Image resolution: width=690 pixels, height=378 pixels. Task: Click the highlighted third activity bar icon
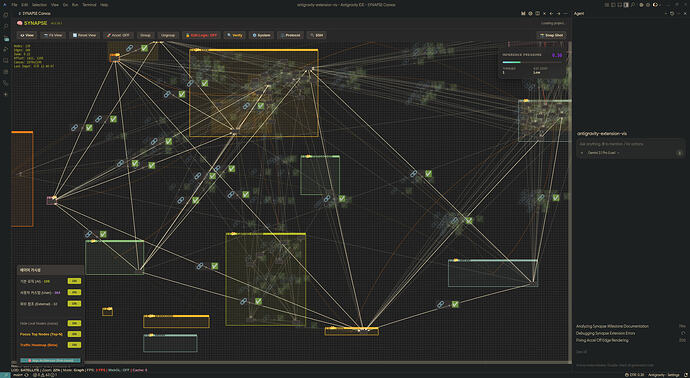6,38
